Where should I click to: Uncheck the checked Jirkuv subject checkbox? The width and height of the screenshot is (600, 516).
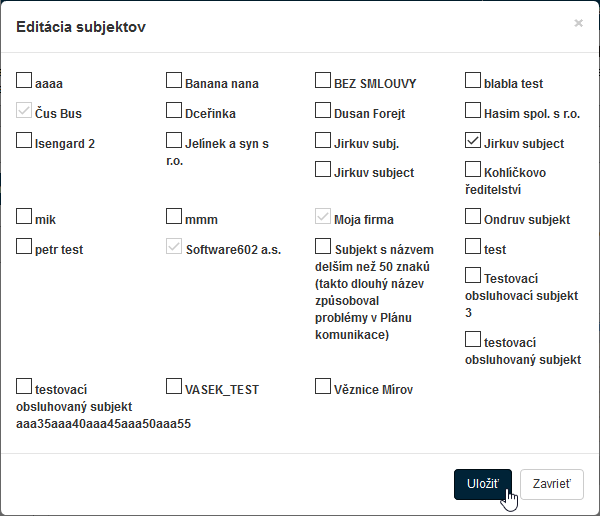pos(473,141)
